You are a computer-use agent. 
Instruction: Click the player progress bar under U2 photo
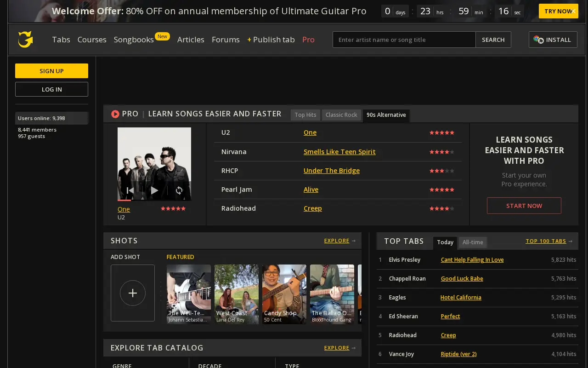point(154,200)
